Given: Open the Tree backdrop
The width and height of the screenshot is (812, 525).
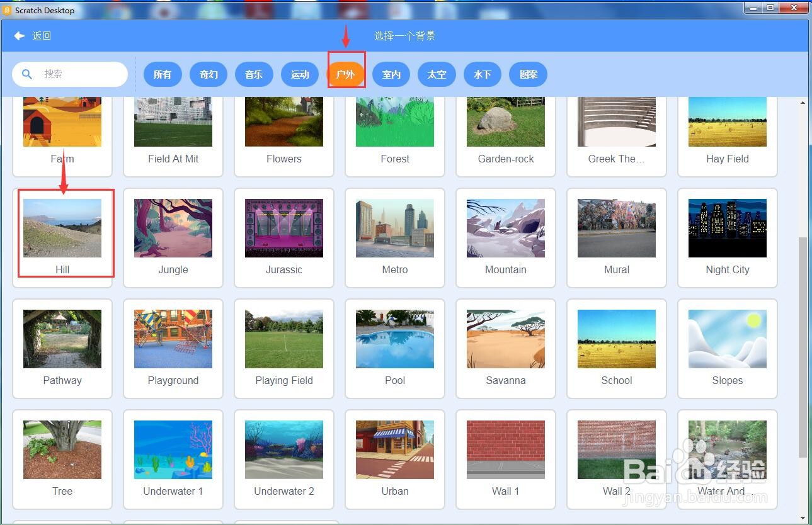Looking at the screenshot, I should click(x=62, y=460).
